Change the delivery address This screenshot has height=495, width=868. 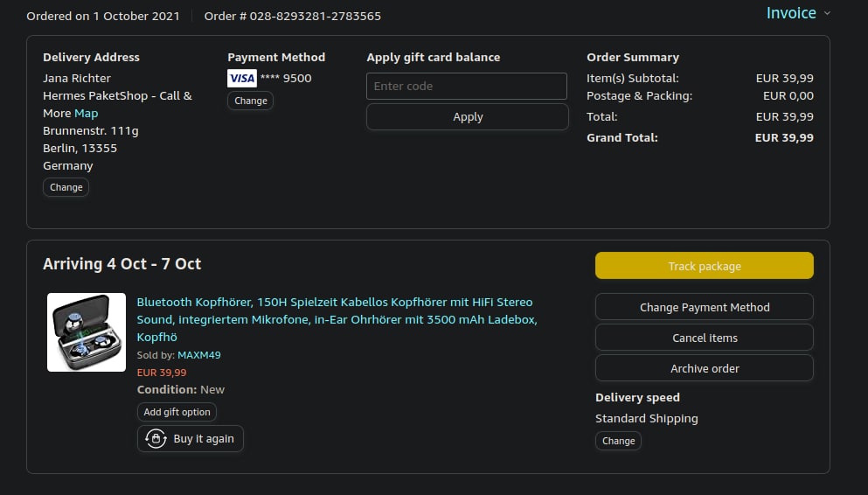[66, 187]
